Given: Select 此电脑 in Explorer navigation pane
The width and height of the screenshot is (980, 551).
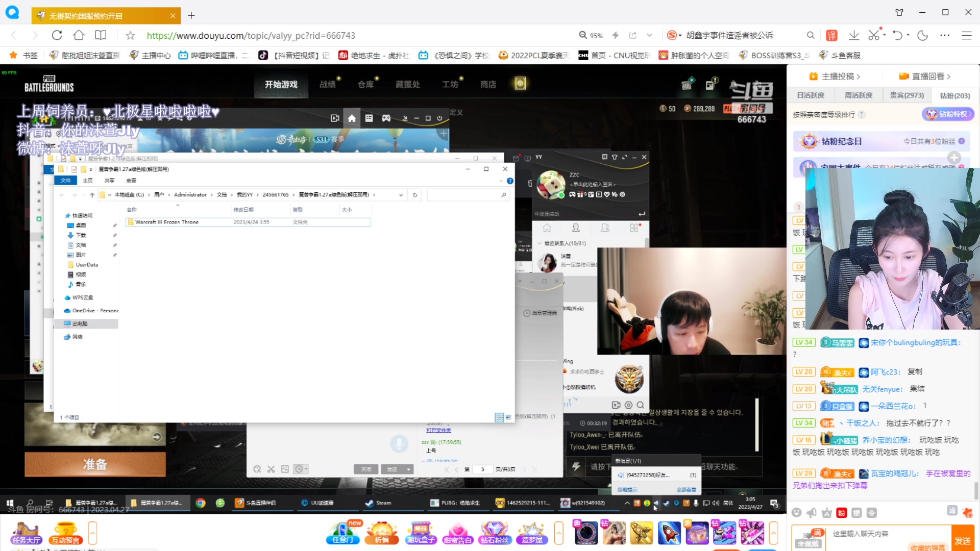Looking at the screenshot, I should tap(86, 323).
